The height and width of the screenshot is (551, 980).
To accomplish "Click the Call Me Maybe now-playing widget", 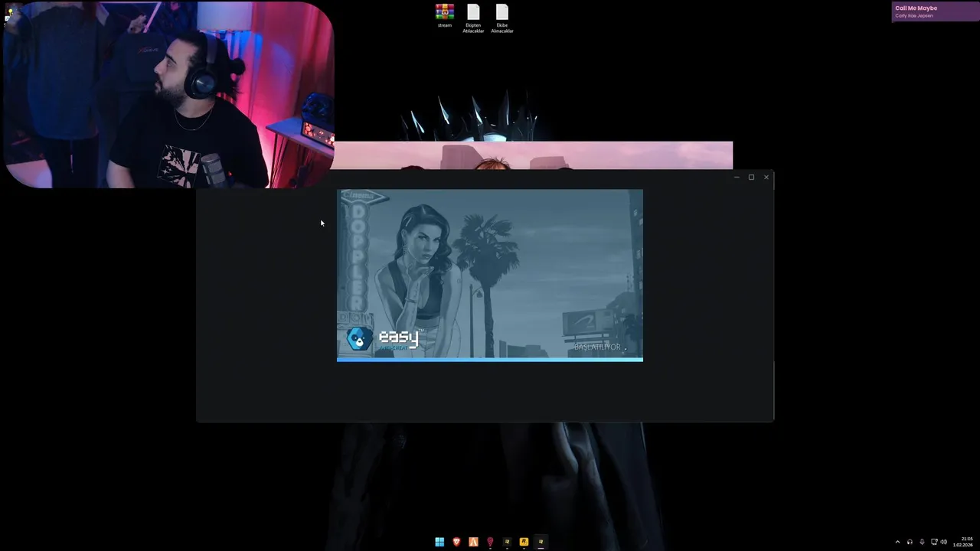I will [936, 11].
